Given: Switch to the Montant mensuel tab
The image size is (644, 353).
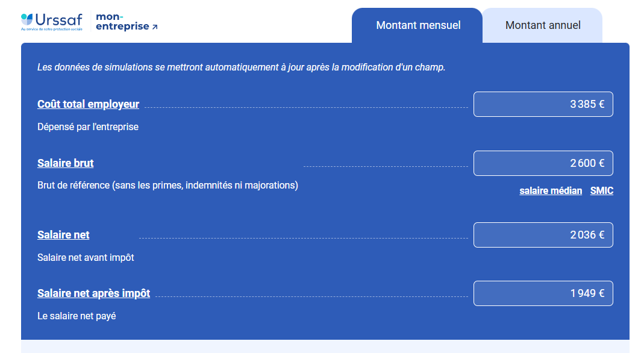Looking at the screenshot, I should click(x=418, y=25).
